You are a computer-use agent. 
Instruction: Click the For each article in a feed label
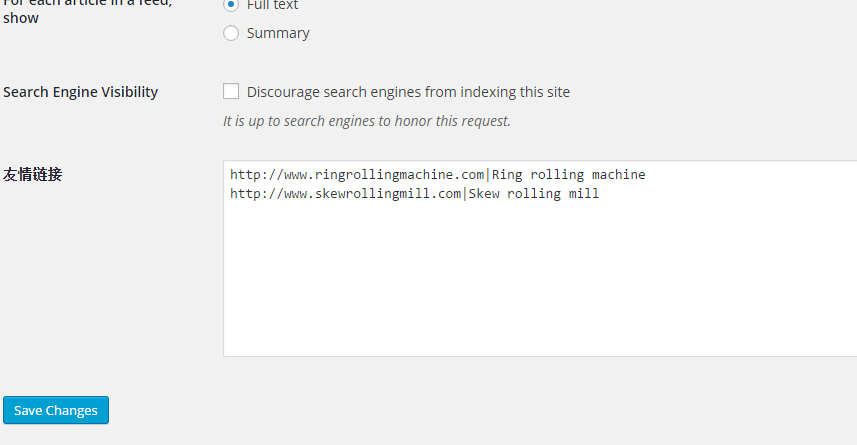[87, 10]
